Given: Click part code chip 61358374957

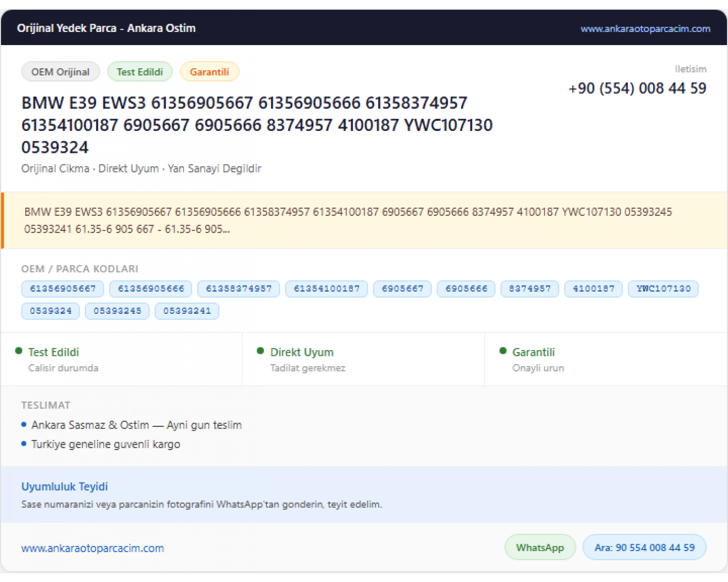Looking at the screenshot, I should [x=239, y=289].
